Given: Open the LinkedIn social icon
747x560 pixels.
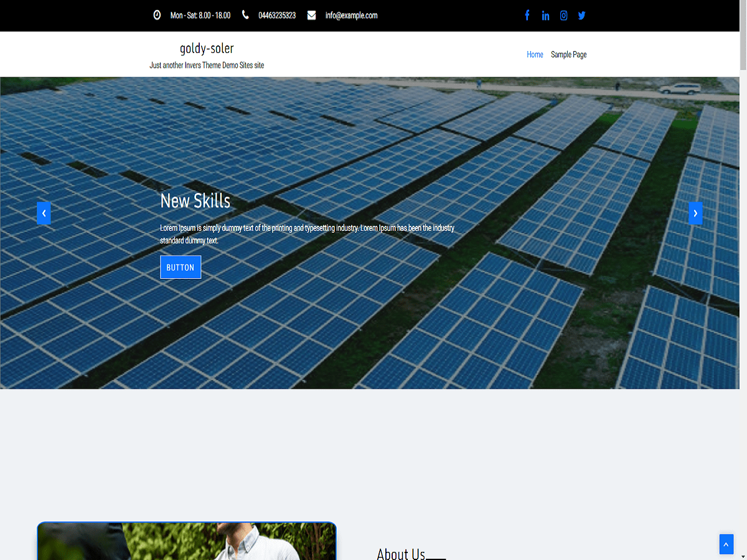Looking at the screenshot, I should click(545, 16).
